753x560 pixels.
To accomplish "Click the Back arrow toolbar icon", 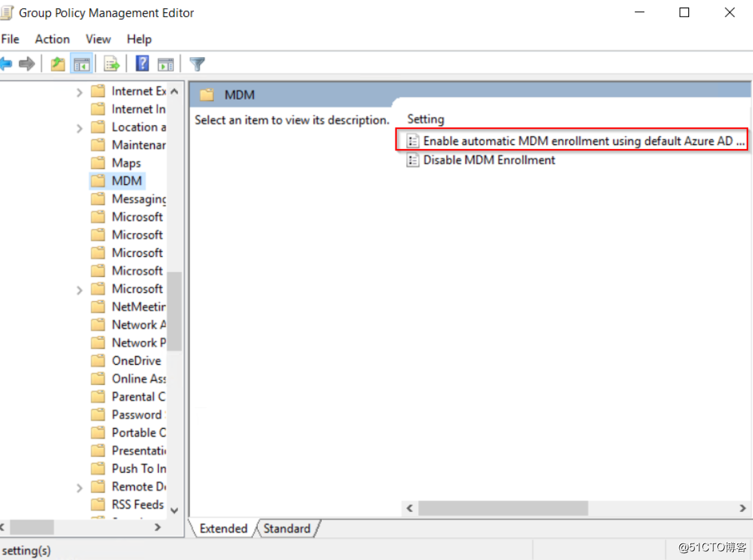I will coord(6,63).
